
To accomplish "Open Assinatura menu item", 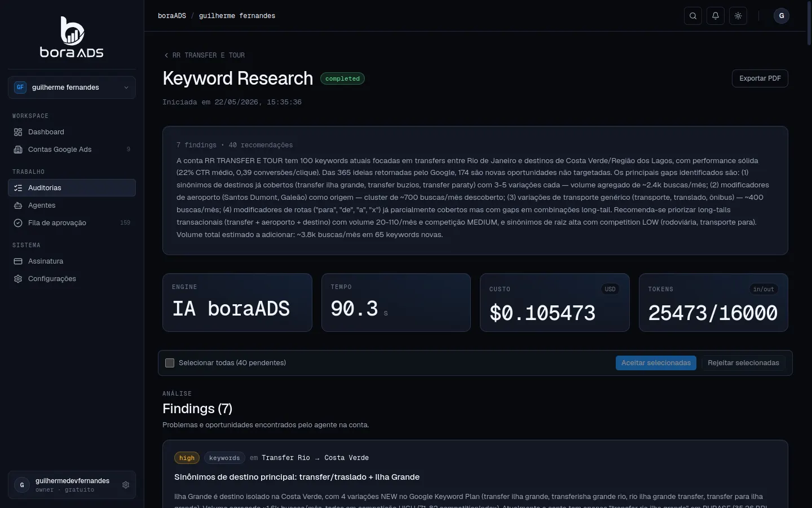I will point(72,261).
